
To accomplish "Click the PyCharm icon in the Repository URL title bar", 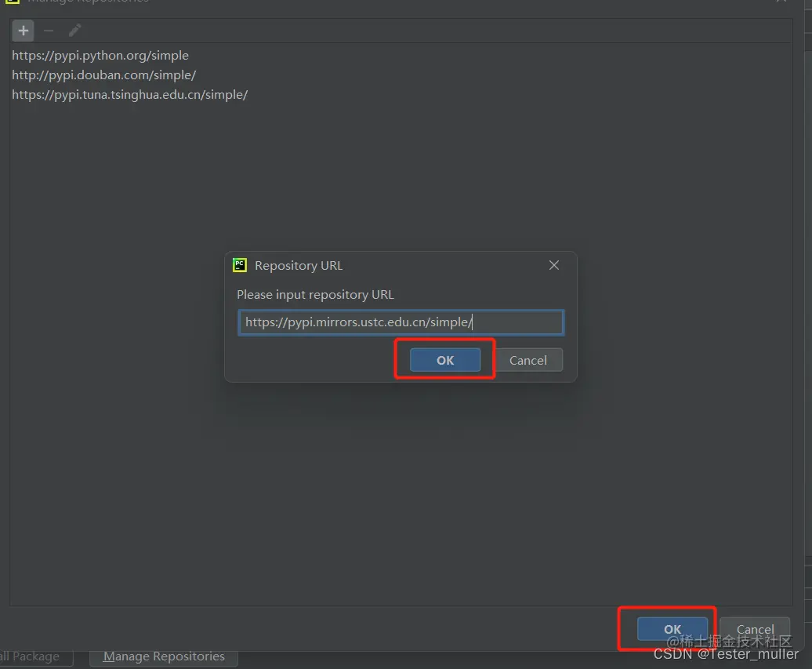I will pos(240,265).
